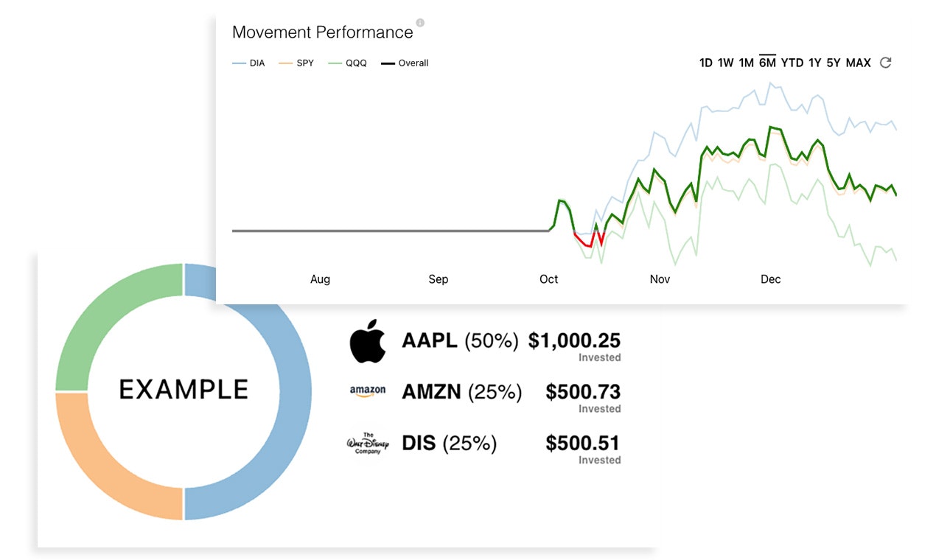Screen dimensions: 936x560
Task: Toggle the QQQ legend series
Action: (346, 63)
